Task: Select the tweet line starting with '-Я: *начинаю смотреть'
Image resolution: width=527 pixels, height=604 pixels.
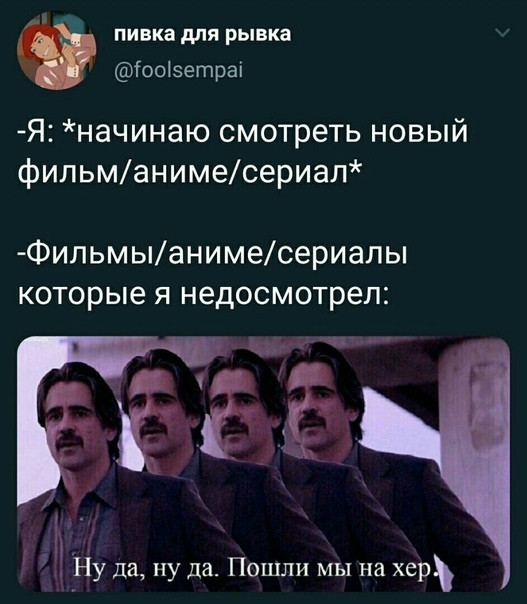Action: [x=243, y=132]
